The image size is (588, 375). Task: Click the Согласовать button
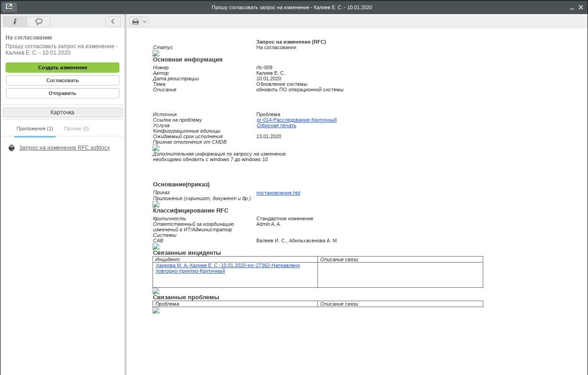(x=62, y=80)
